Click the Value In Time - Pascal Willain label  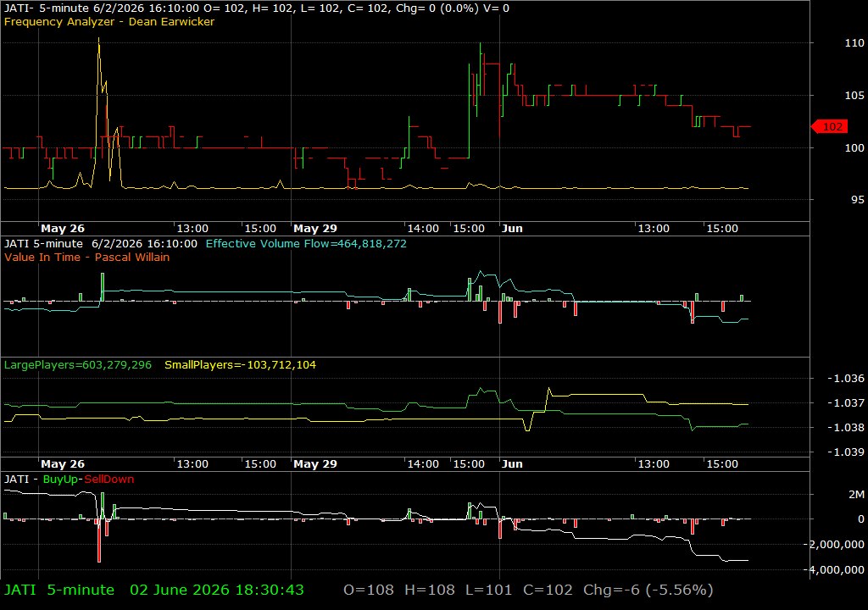87,257
